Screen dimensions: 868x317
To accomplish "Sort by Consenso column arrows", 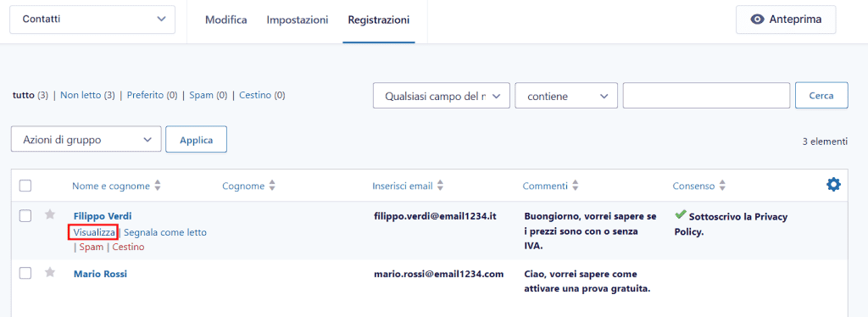I will 722,186.
